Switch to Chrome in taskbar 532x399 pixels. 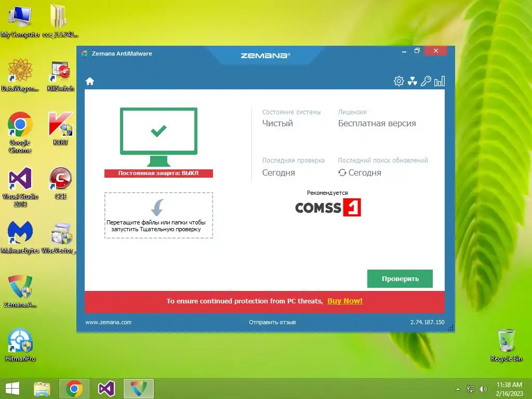(x=74, y=389)
